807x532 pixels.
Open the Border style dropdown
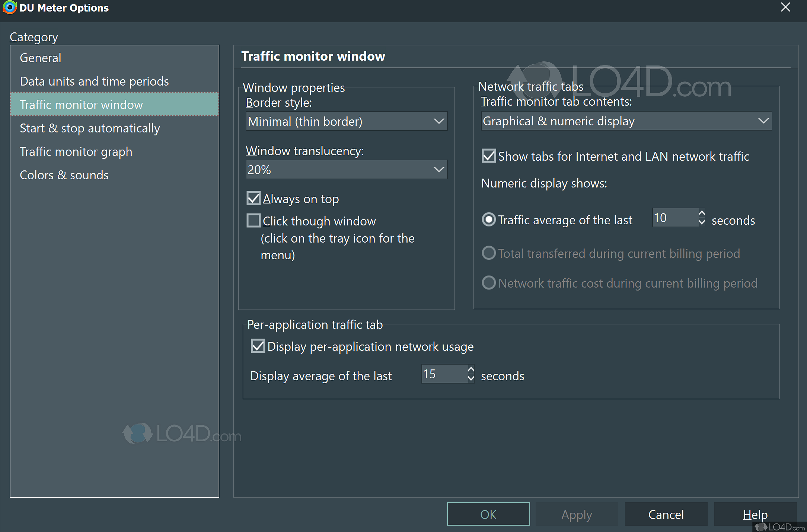point(346,121)
